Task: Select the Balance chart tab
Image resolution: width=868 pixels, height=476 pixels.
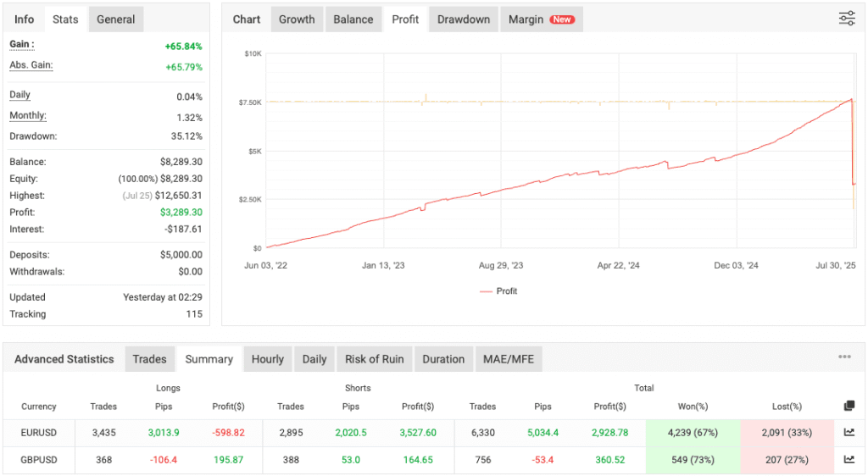Action: [353, 19]
